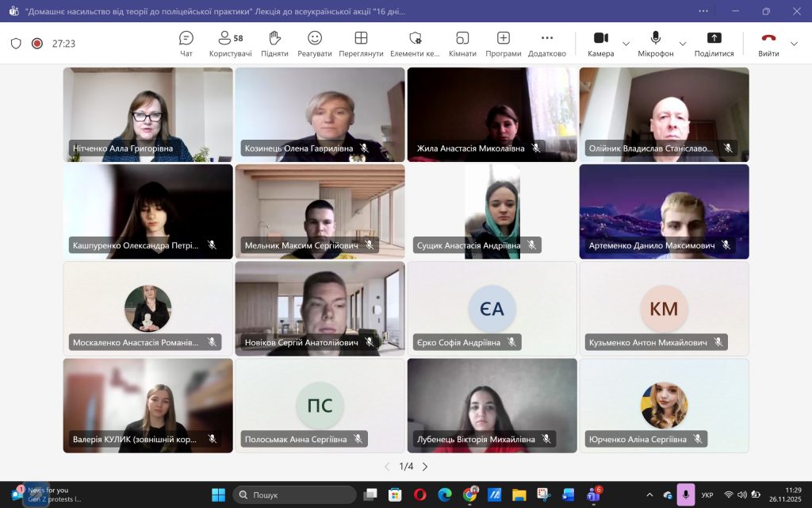The height and width of the screenshot is (508, 812).
Task: Select Нітченко Алла Григорівна video tile
Action: 148,114
